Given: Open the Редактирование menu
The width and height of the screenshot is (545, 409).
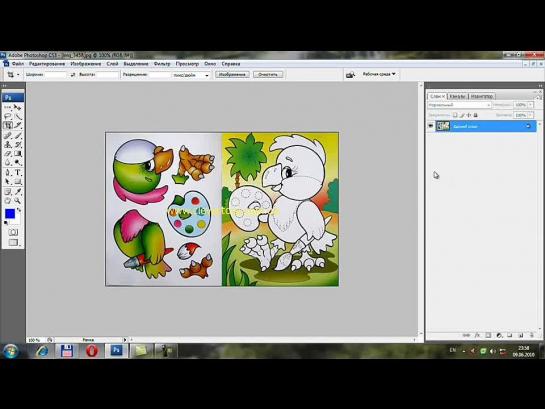Looking at the screenshot, I should point(47,64).
